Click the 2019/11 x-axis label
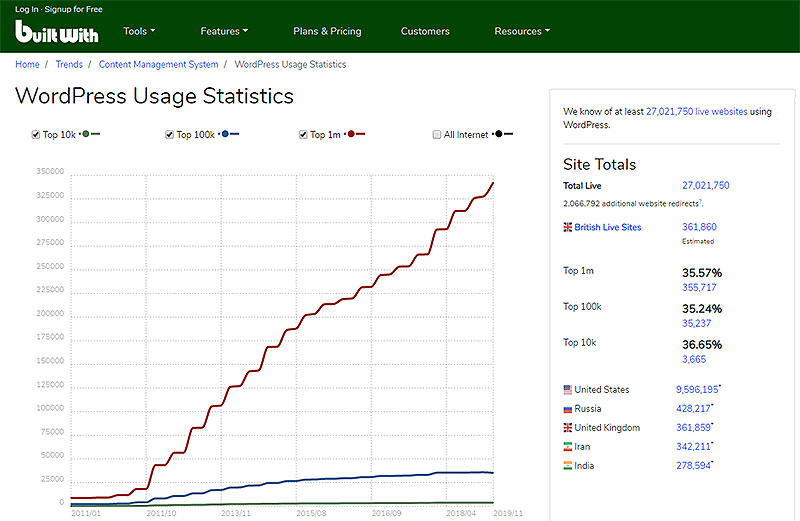 508,513
